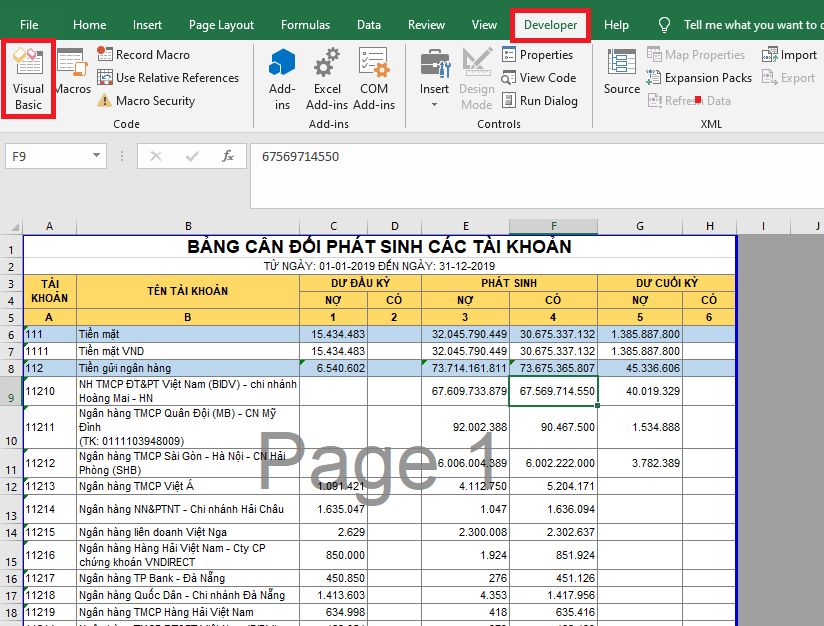Open the Visual Basic editor
Screen dimensions: 824x626
pos(28,77)
